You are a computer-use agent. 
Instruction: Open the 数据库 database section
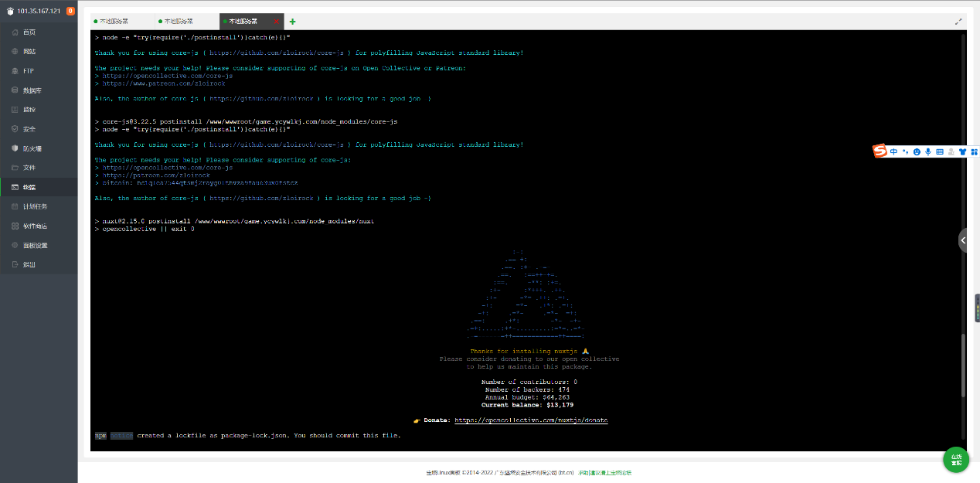tap(32, 90)
